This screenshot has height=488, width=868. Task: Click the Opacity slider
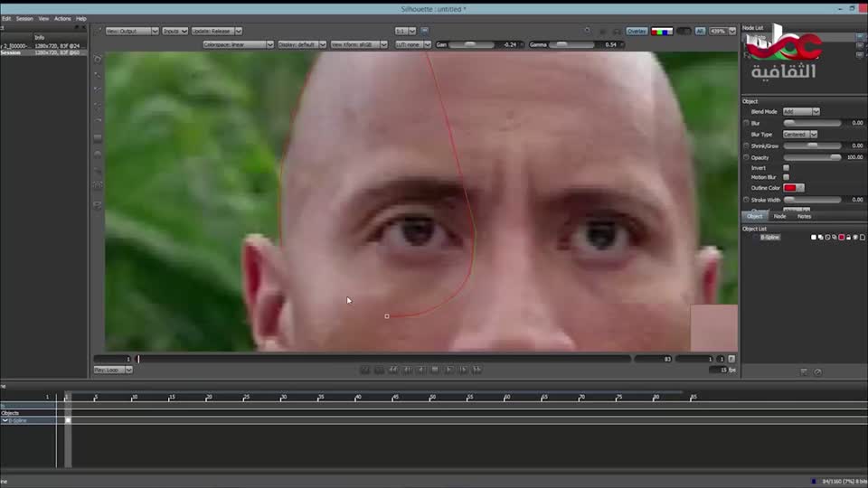[x=812, y=157]
